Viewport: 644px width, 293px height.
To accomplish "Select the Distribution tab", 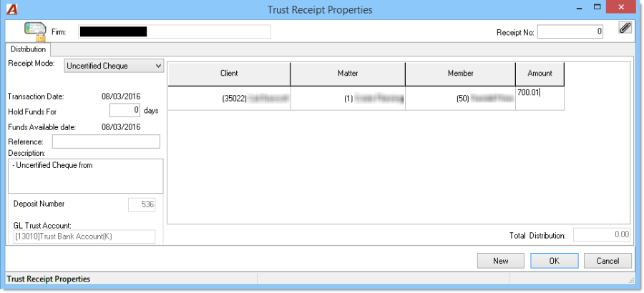I will 29,49.
